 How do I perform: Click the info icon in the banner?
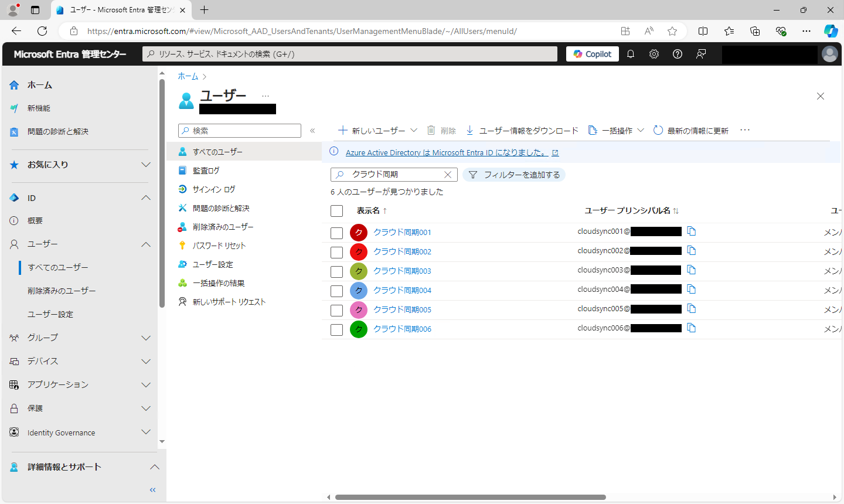pyautogui.click(x=334, y=152)
